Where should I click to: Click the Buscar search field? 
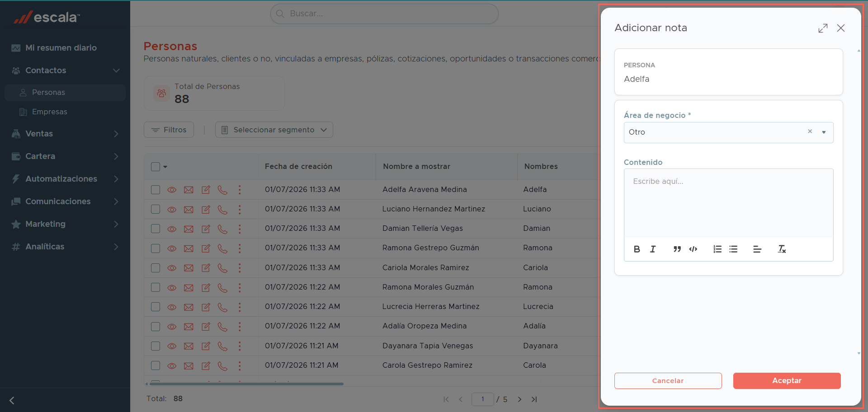[384, 14]
